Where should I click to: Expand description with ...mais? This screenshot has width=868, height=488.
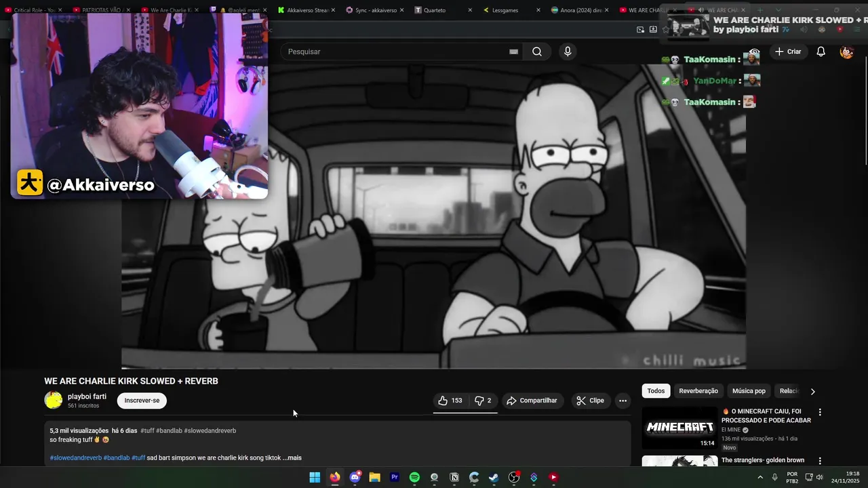click(x=292, y=458)
